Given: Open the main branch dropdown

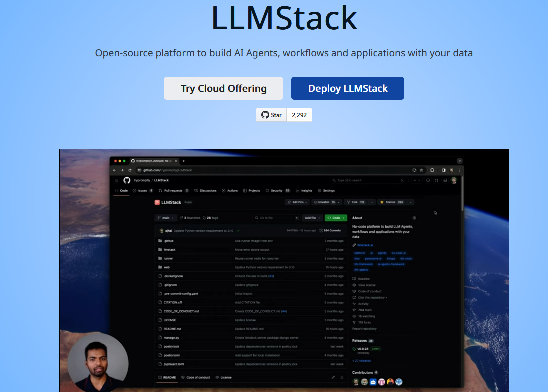Looking at the screenshot, I should click(x=165, y=218).
